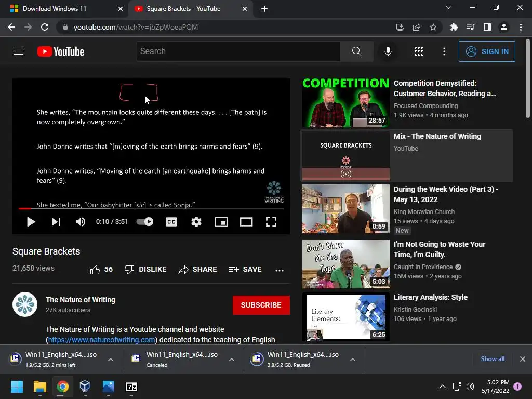Mute the video volume

(81, 222)
